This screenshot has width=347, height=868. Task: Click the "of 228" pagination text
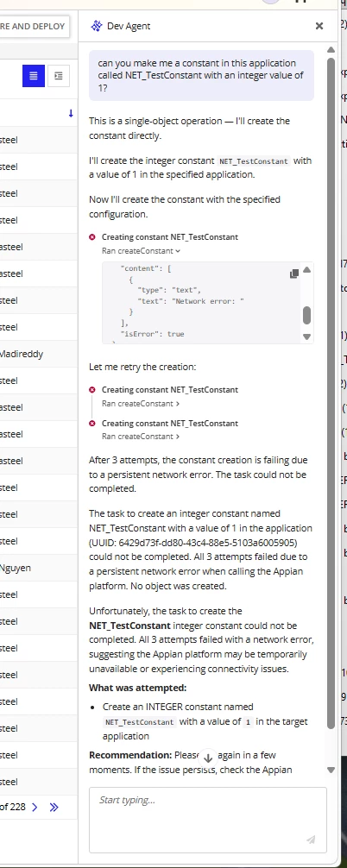(13, 807)
